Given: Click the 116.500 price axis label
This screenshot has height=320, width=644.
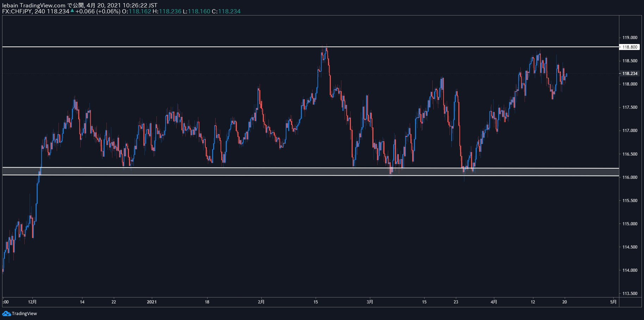Looking at the screenshot, I should pos(630,154).
